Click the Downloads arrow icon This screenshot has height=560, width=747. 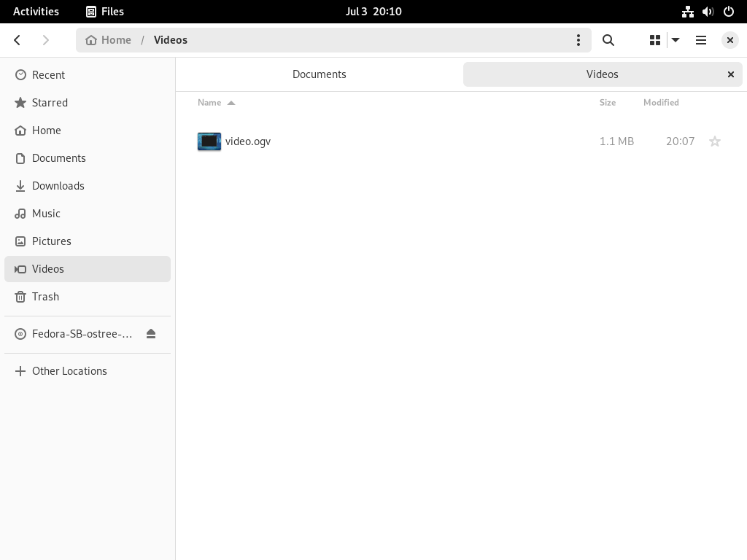(20, 186)
